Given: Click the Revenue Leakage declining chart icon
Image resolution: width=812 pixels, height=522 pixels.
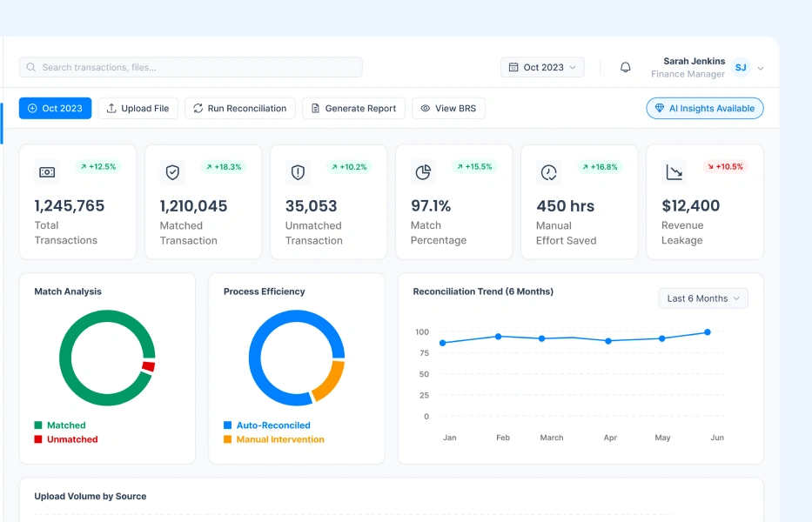Looking at the screenshot, I should tap(674, 172).
